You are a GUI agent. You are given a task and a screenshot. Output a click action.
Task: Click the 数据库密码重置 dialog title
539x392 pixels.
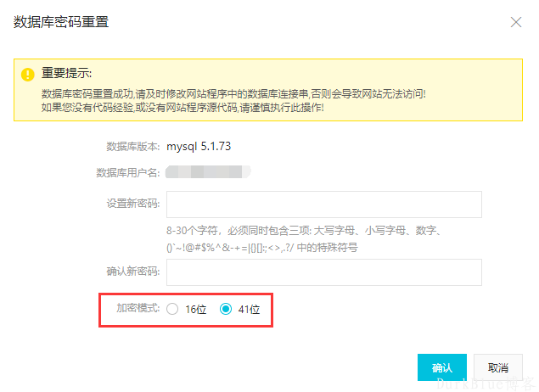coord(61,22)
